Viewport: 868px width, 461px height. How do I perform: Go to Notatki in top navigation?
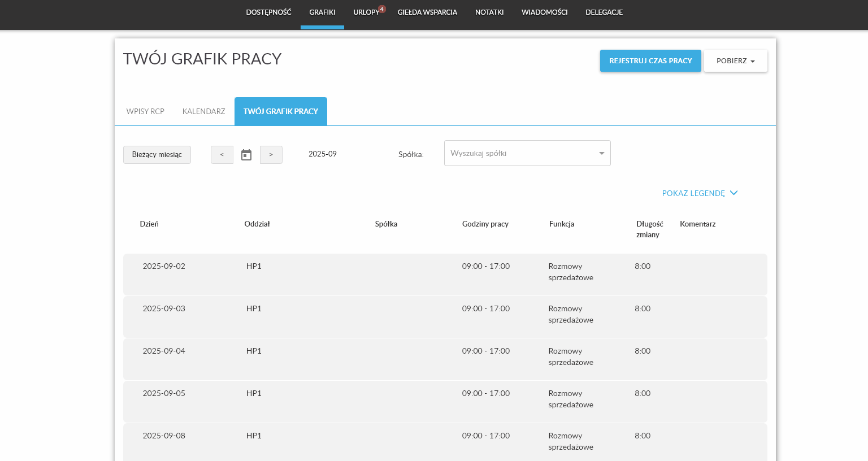point(489,12)
